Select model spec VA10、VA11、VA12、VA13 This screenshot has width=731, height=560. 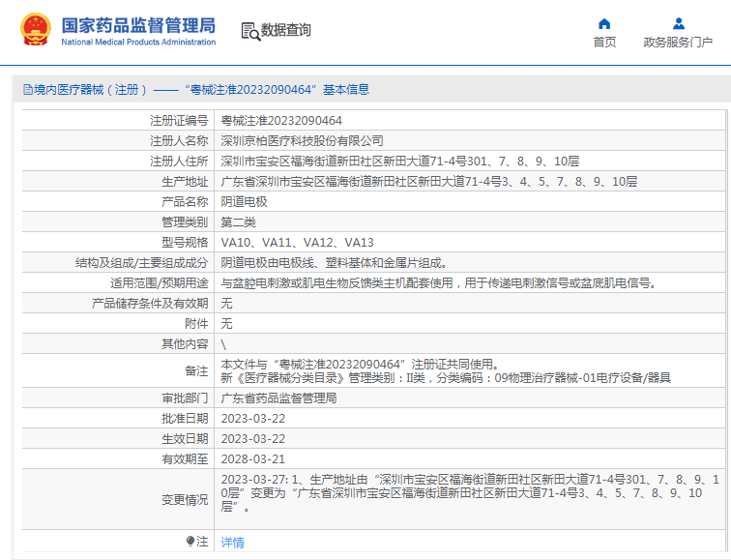coord(298,243)
